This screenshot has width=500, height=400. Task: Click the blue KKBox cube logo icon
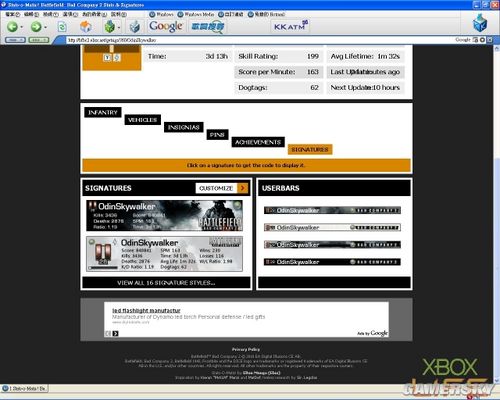480,23
